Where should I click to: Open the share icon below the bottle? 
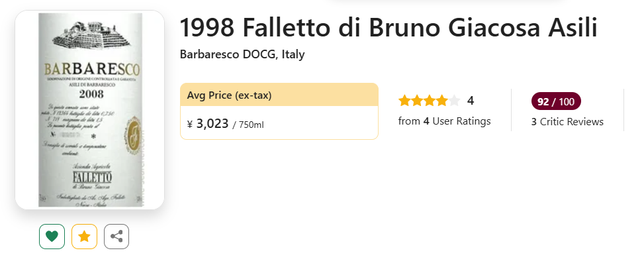coord(116,237)
